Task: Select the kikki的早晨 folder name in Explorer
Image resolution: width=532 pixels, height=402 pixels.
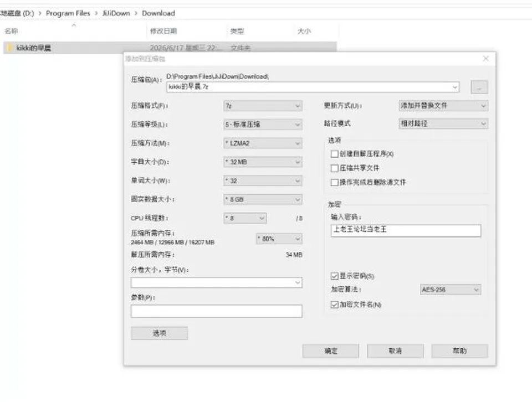Action: 34,48
